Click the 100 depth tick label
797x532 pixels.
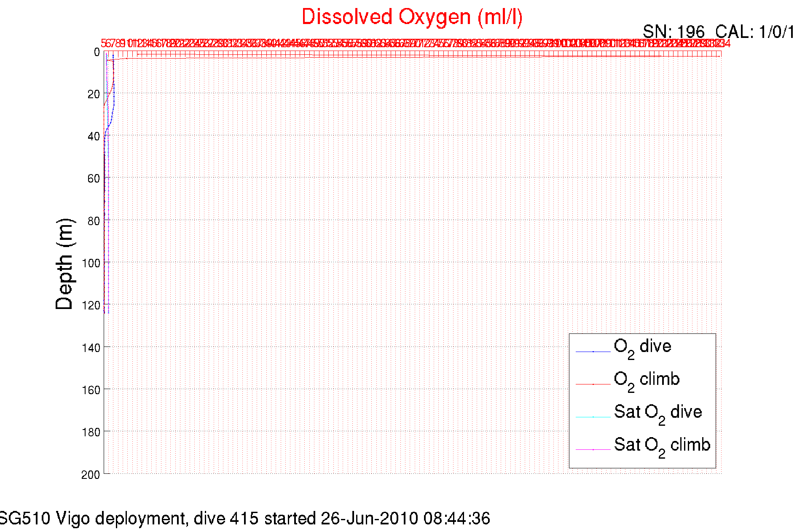(91, 263)
